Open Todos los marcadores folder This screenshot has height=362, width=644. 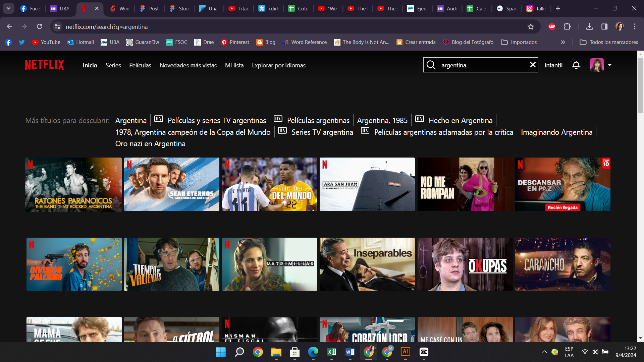[x=609, y=42]
